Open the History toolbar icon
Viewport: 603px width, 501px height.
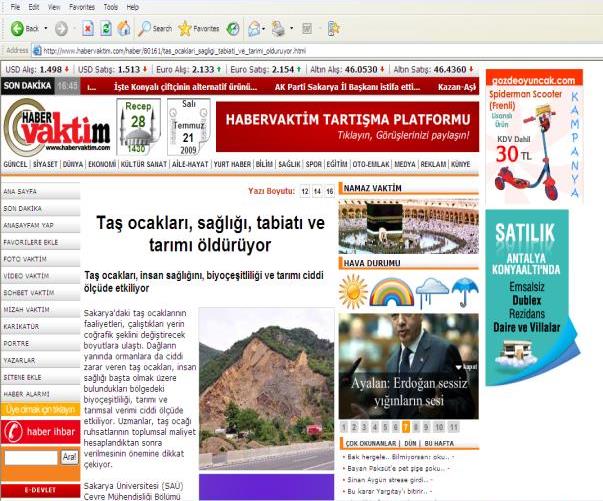point(233,29)
